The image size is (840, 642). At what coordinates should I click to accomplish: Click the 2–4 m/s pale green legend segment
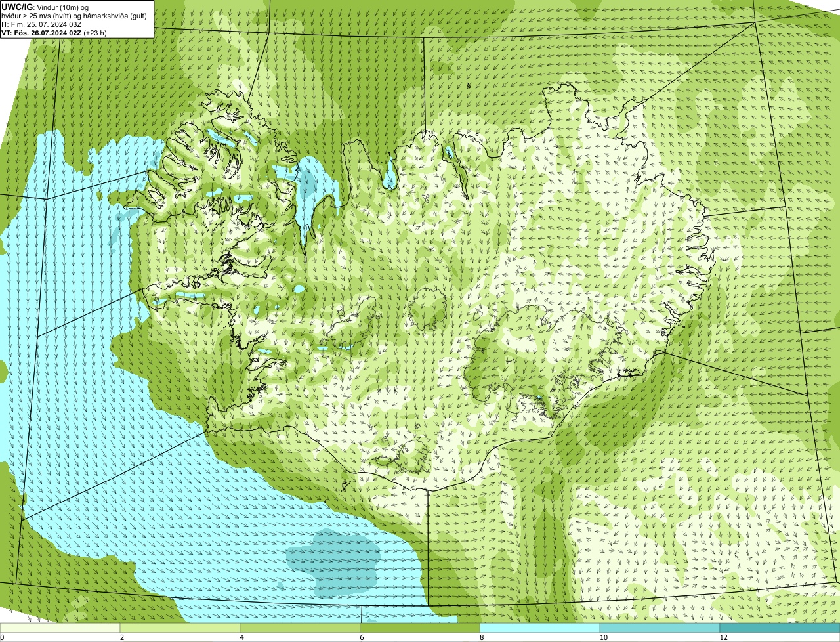181,628
